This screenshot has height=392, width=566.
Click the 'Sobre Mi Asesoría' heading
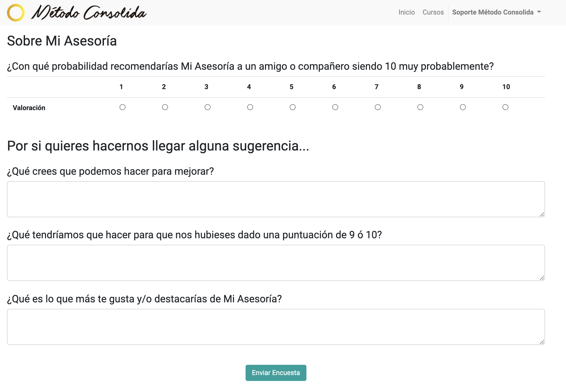coord(62,41)
